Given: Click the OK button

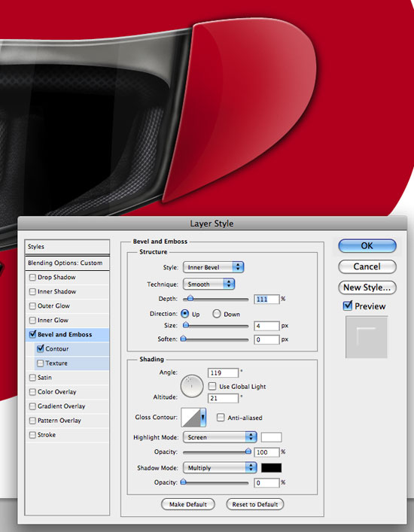Looking at the screenshot, I should 367,245.
